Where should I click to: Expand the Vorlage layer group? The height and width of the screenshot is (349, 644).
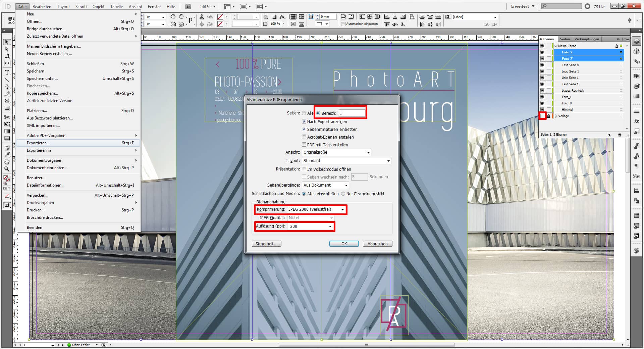[x=556, y=116]
